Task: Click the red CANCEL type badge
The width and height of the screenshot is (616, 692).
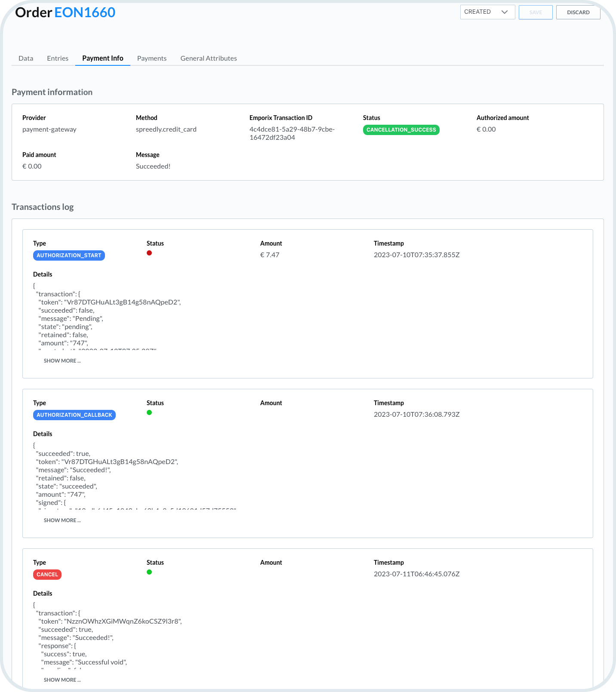Action: click(x=47, y=575)
